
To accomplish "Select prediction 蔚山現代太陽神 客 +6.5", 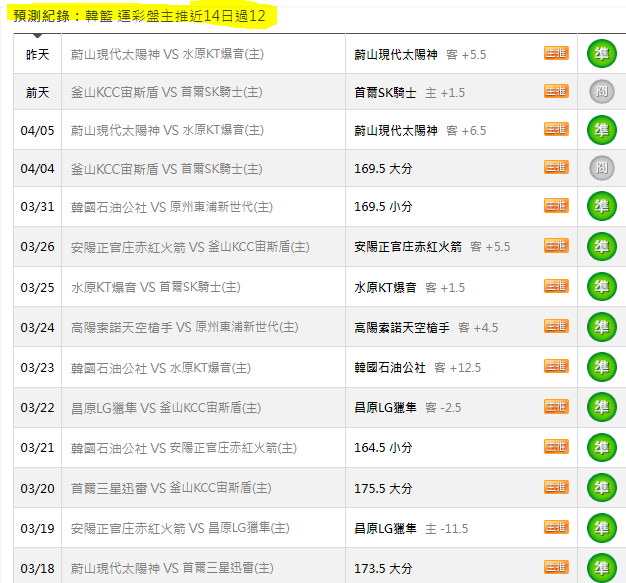I will coord(420,131).
